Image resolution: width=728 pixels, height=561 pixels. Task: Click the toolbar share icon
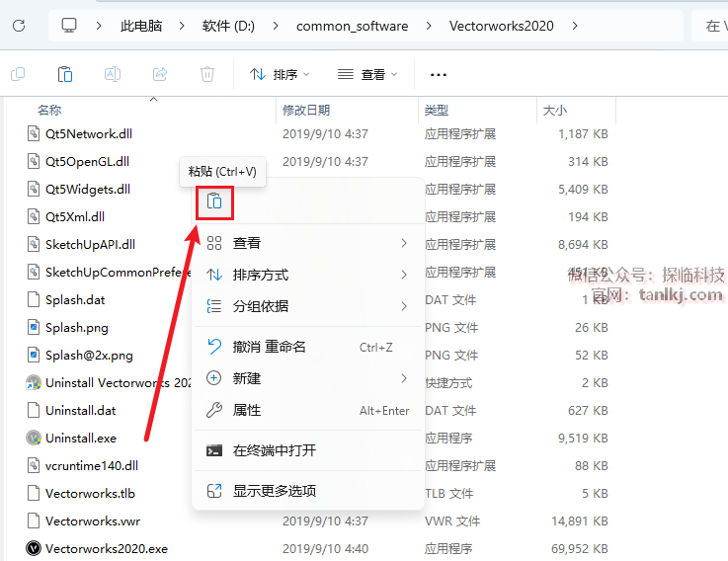pos(160,74)
